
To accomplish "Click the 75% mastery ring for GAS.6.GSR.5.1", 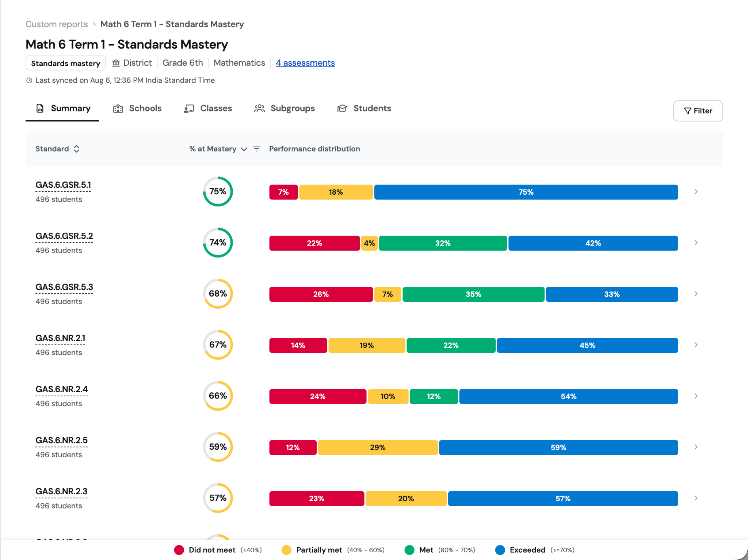I will point(218,192).
